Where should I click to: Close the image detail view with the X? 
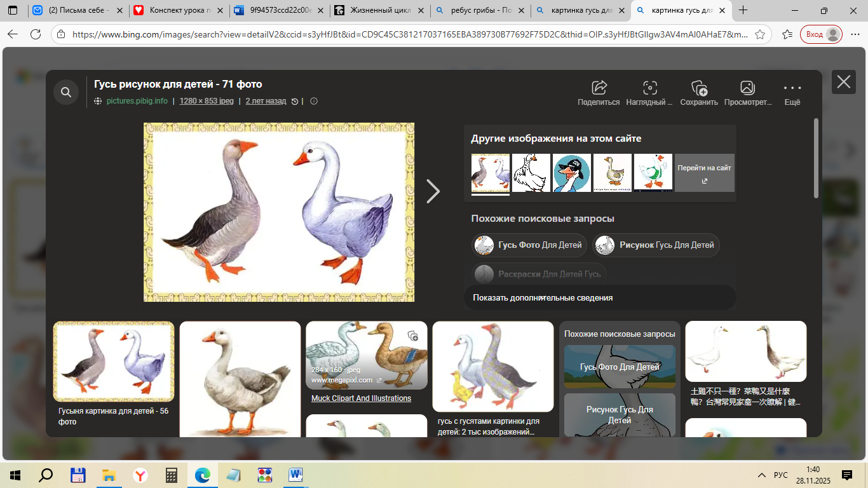pos(843,82)
